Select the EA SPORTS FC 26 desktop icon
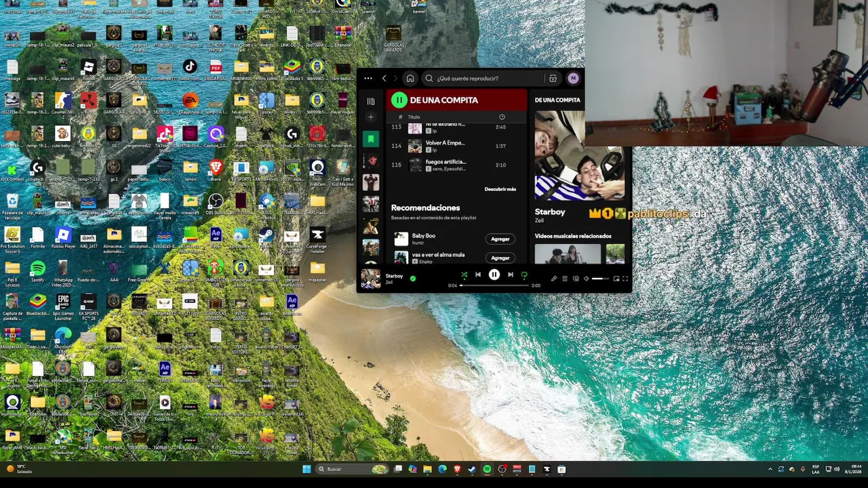868x488 pixels. coord(88,306)
